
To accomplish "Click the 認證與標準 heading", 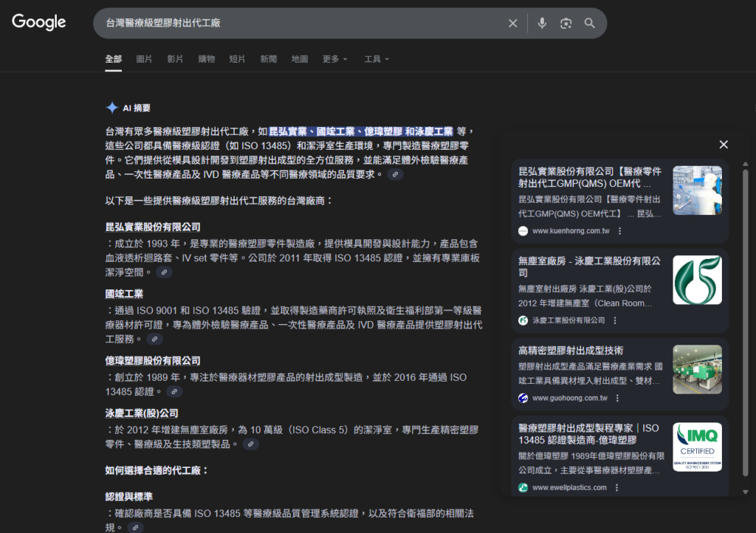I will click(x=129, y=497).
